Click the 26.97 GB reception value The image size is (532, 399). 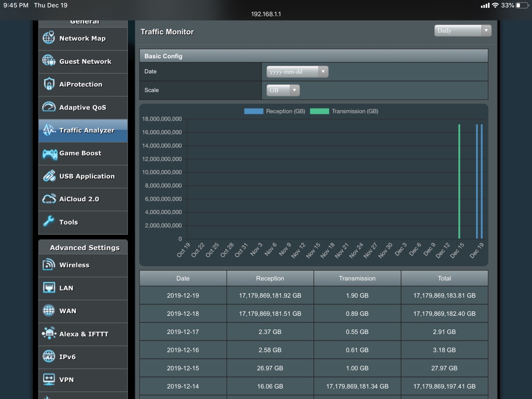270,368
